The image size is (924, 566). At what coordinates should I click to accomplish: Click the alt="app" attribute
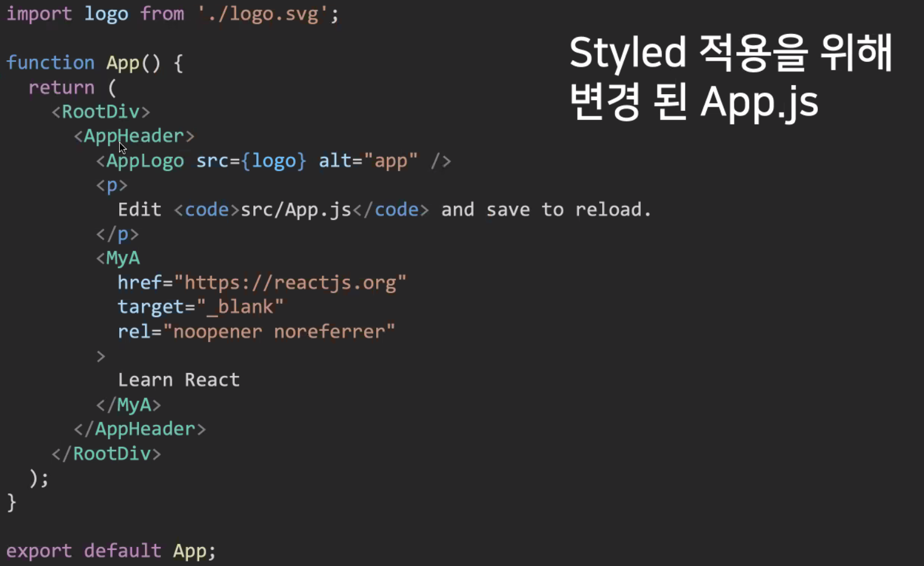coord(368,161)
